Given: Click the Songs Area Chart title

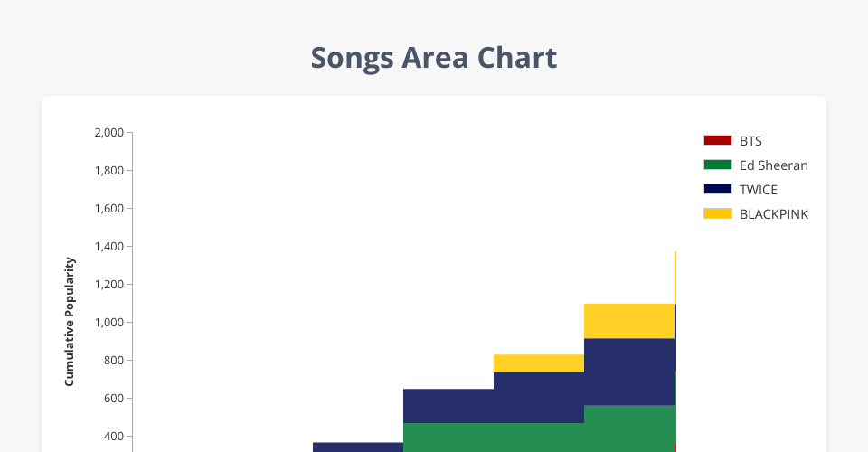Looking at the screenshot, I should click(434, 58).
